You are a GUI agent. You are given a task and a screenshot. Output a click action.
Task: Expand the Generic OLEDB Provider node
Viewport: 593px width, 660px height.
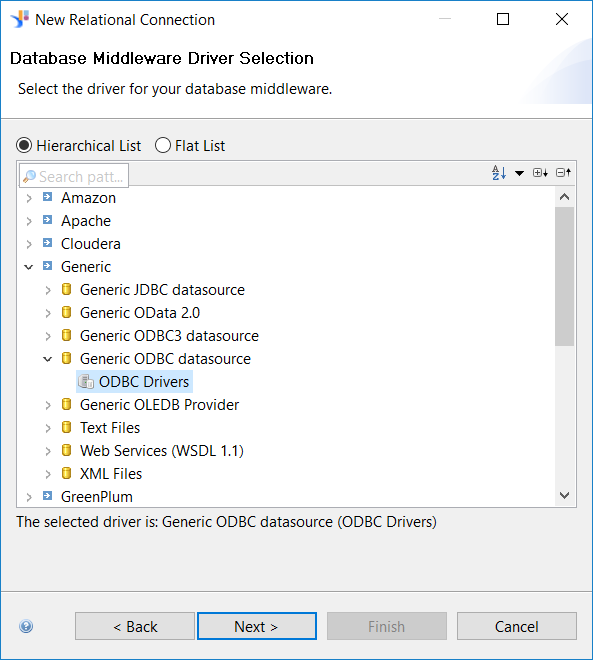[x=48, y=405]
